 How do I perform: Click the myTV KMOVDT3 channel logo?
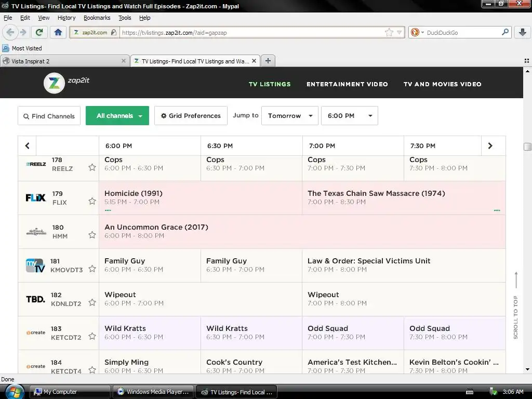pos(35,265)
